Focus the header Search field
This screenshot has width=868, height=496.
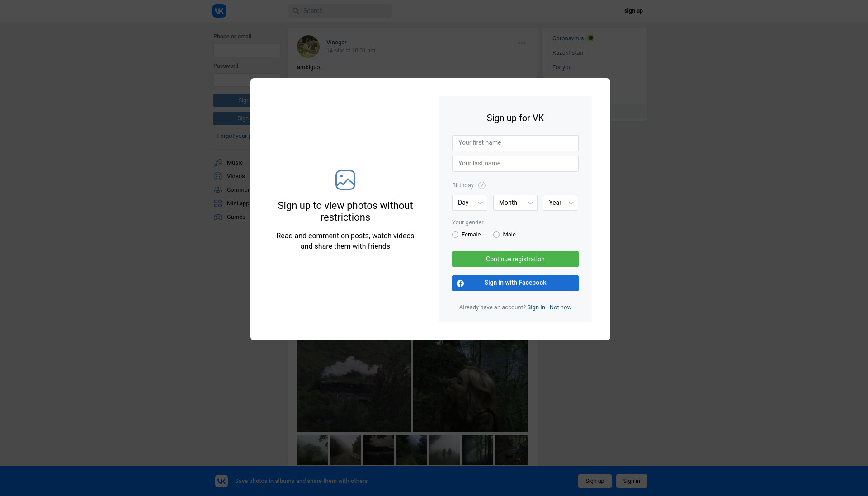[340, 11]
